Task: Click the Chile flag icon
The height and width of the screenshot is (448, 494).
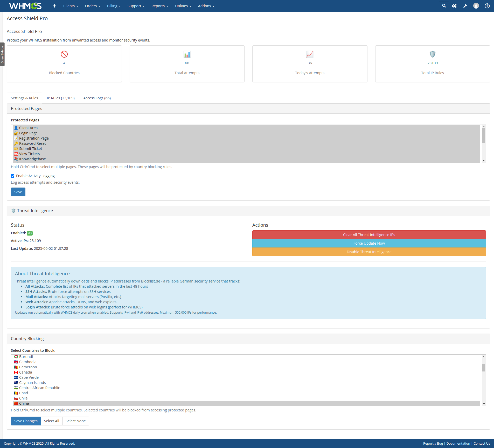Action: tap(16, 398)
